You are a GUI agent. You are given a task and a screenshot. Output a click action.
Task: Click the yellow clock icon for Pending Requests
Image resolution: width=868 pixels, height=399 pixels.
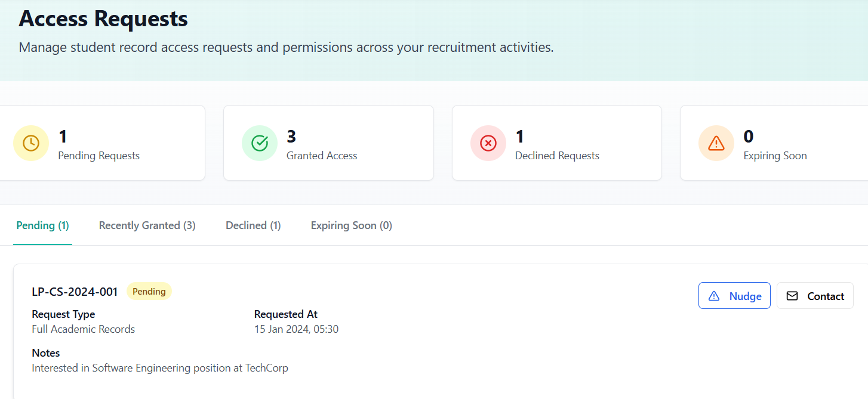[31, 143]
